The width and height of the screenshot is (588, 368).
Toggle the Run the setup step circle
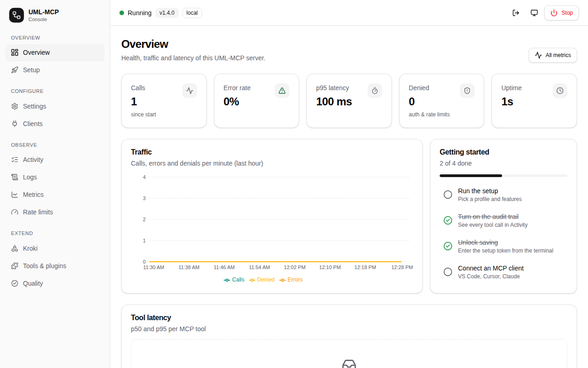coord(448,195)
